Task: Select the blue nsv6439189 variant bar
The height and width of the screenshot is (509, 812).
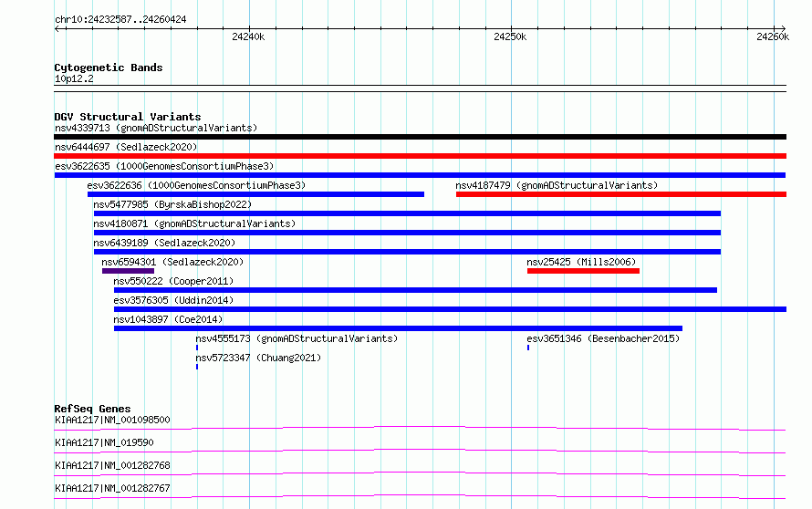Action: tap(407, 252)
